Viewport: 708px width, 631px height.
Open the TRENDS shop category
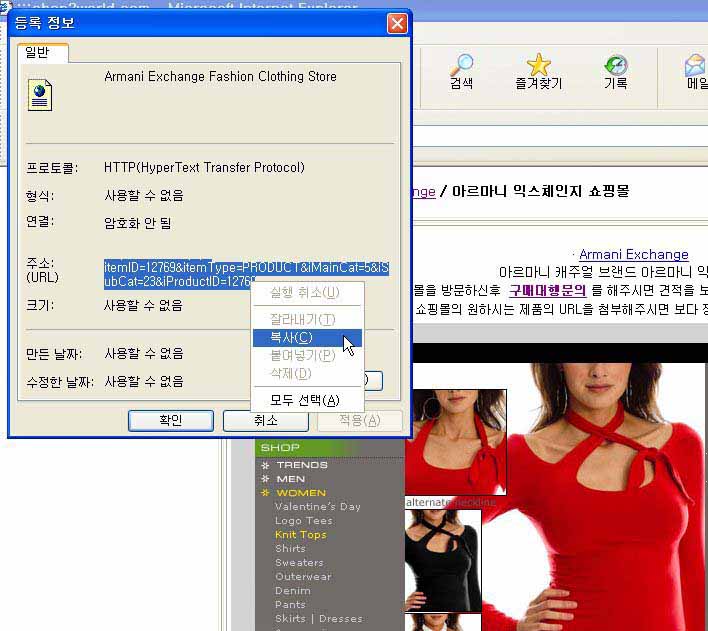click(x=301, y=465)
